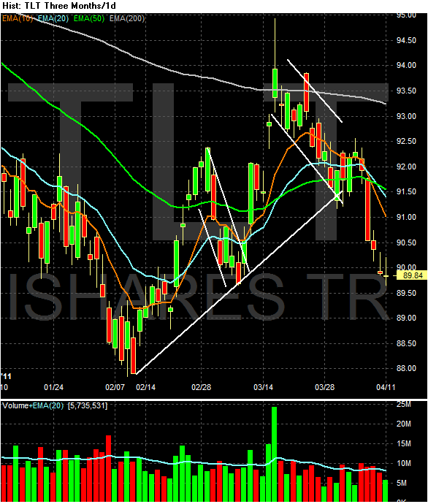Click the 93.50 price axis label
Image resolution: width=428 pixels, height=504 pixels.
[406, 91]
